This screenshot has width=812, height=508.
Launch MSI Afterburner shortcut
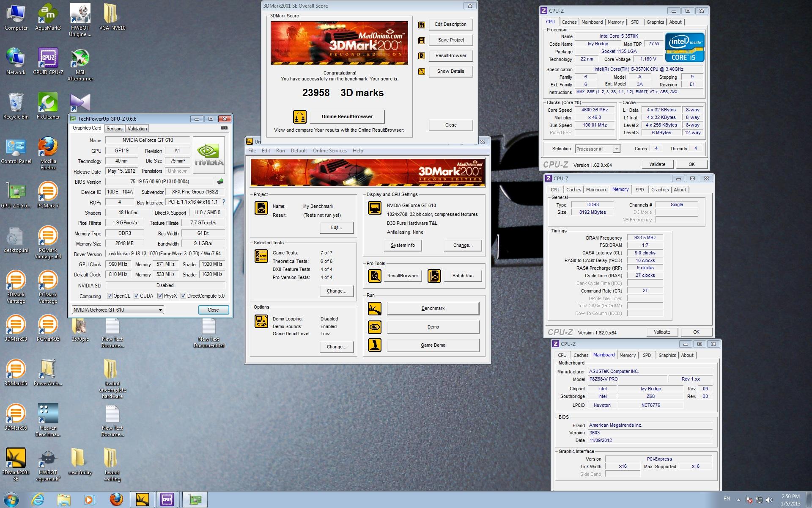(x=80, y=64)
